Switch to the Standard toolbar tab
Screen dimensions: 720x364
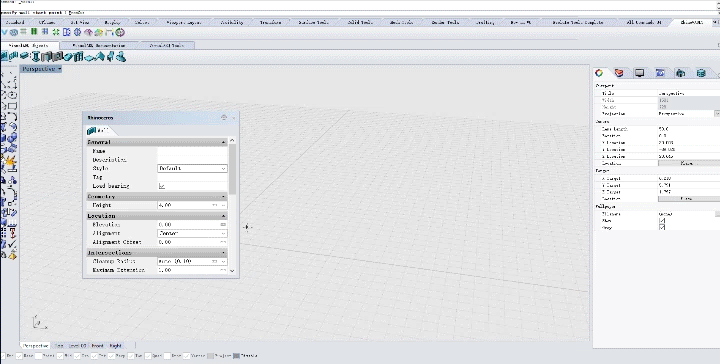15,22
